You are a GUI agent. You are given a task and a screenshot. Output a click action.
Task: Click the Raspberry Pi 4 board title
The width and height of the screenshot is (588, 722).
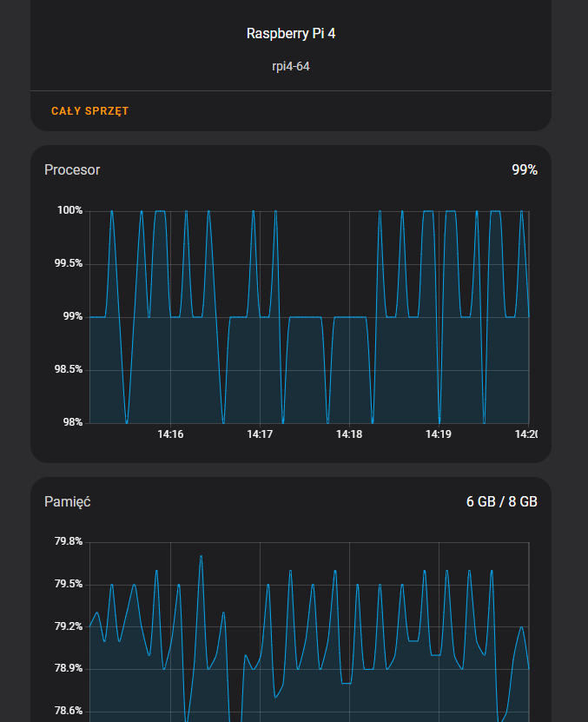(290, 33)
